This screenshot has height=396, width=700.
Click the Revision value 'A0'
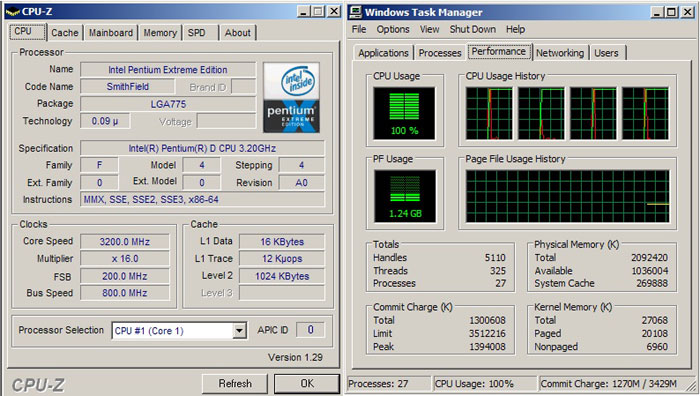tap(301, 183)
